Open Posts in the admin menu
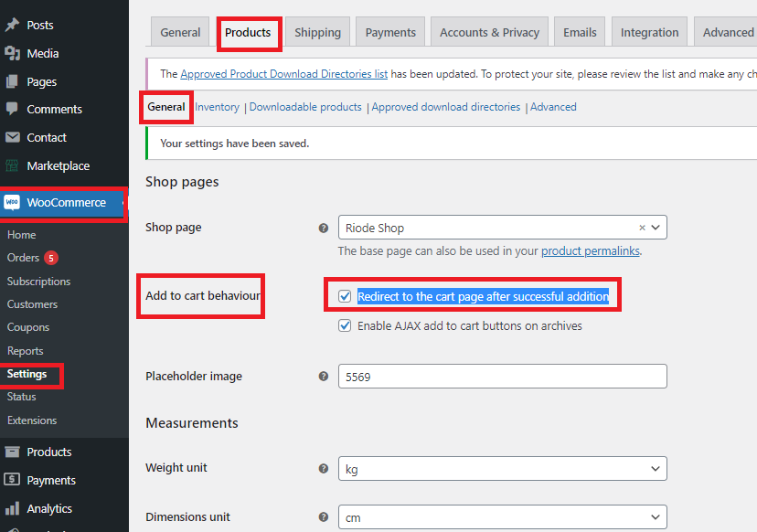The height and width of the screenshot is (532, 757). click(40, 25)
